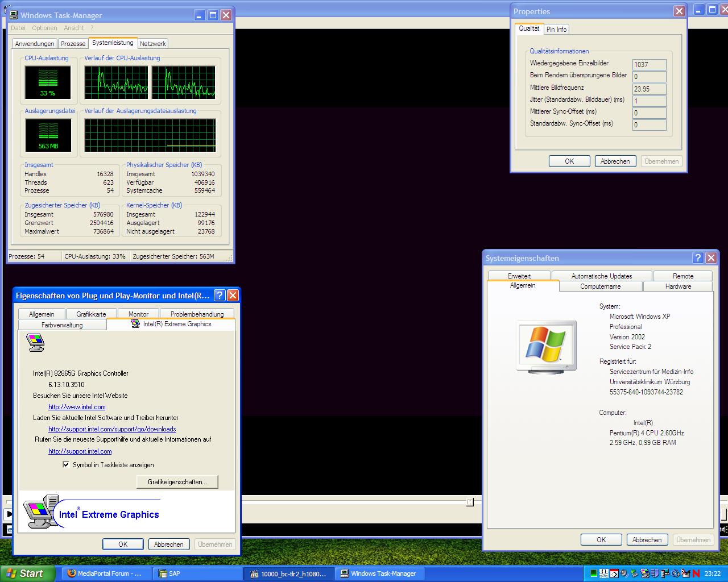Click OK in the Properties dialog

click(569, 161)
